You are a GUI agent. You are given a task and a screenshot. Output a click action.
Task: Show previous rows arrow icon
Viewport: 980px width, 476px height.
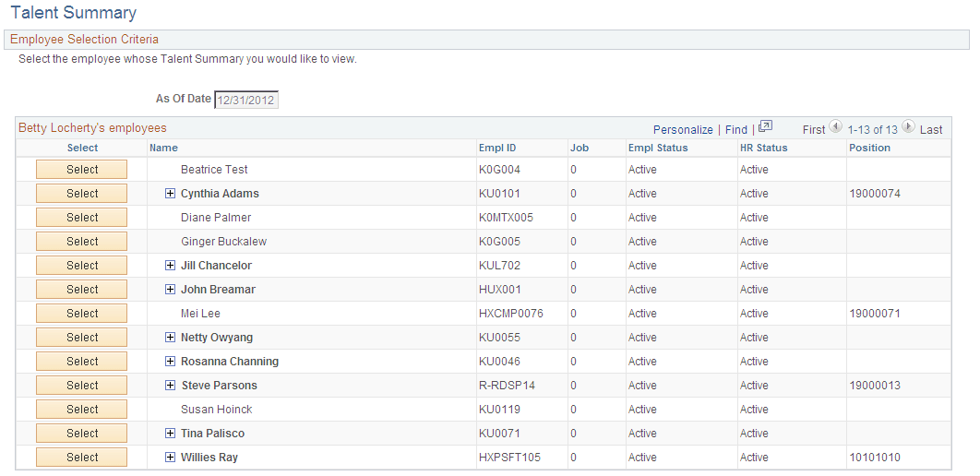click(x=836, y=126)
